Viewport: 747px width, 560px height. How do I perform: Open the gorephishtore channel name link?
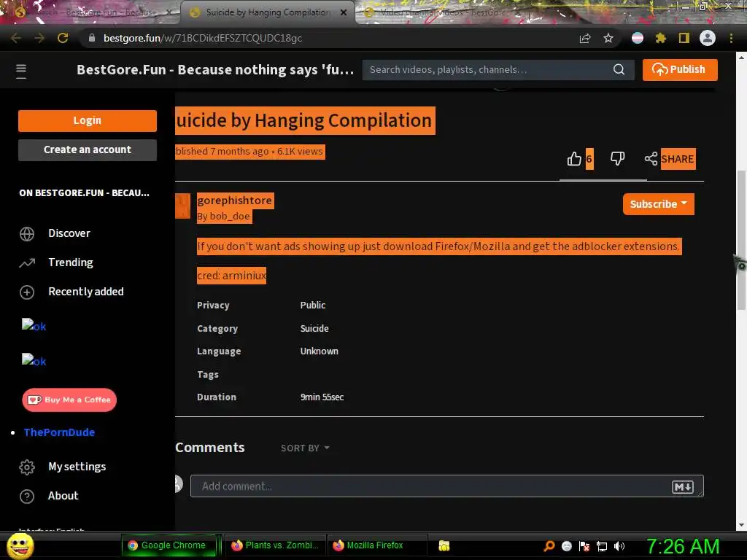coord(234,201)
